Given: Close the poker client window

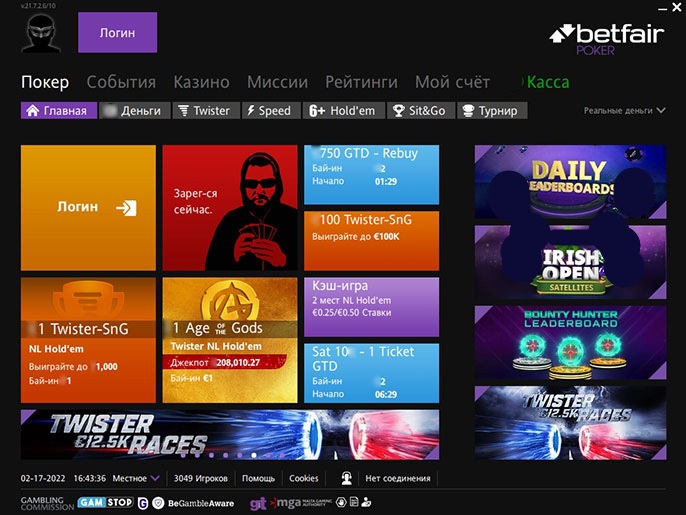Looking at the screenshot, I should [676, 7].
